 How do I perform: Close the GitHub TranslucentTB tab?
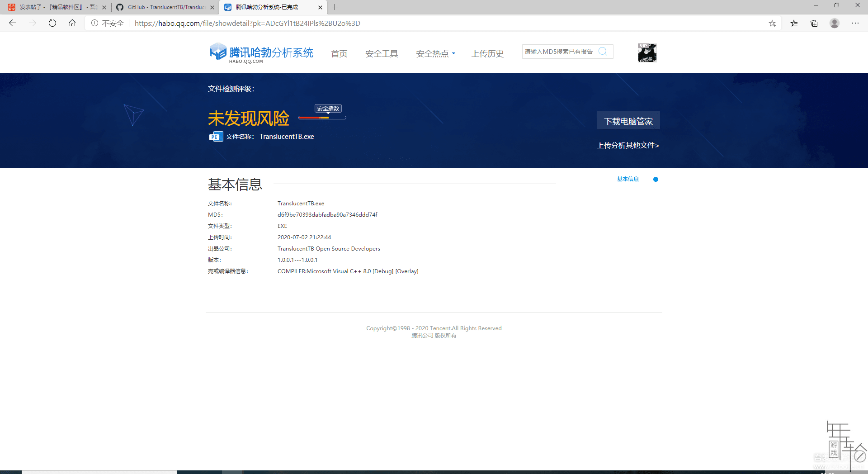click(212, 7)
